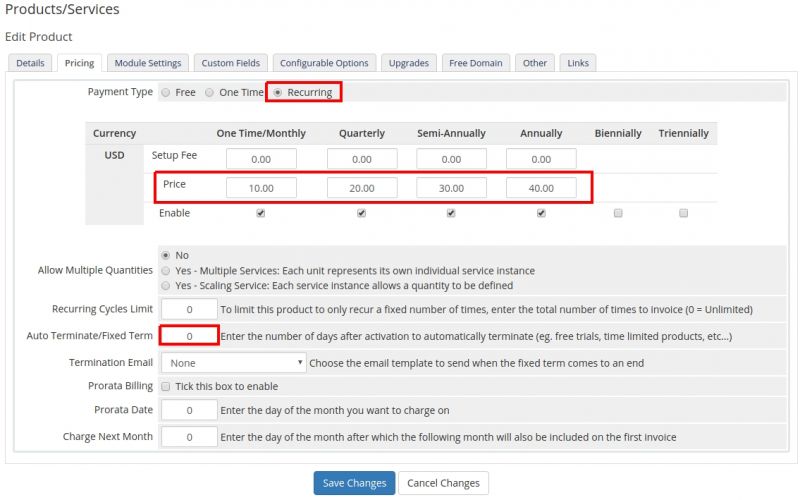
Task: Open the Configurable Options tab
Action: tap(325, 63)
